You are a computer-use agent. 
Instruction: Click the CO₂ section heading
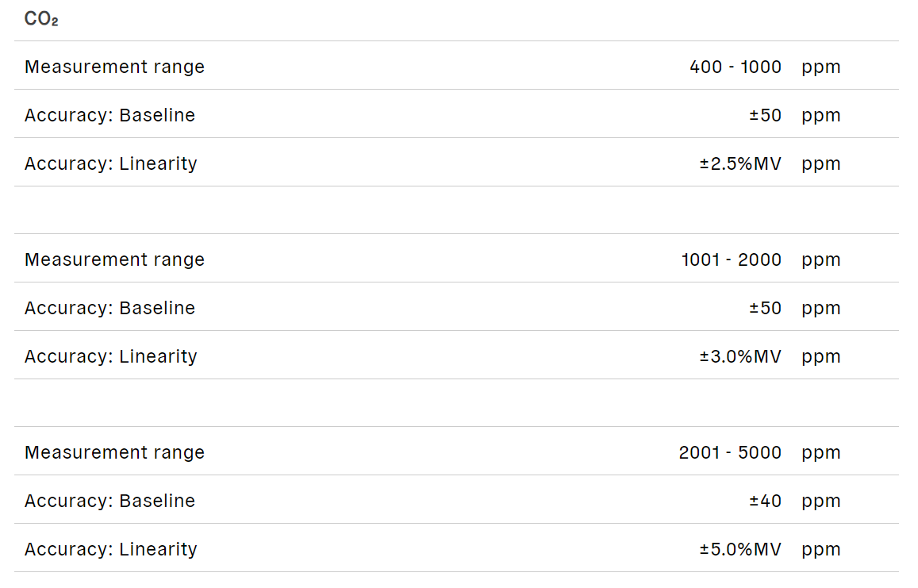pyautogui.click(x=41, y=20)
